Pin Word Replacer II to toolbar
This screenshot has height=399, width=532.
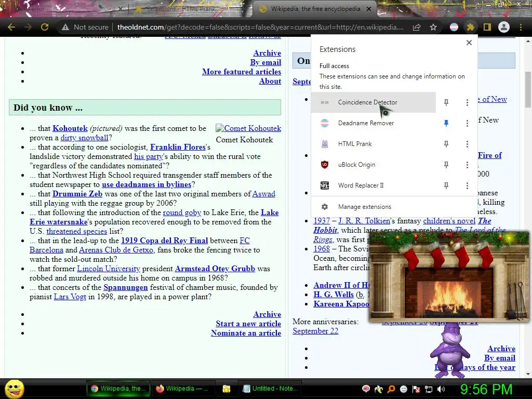click(446, 185)
